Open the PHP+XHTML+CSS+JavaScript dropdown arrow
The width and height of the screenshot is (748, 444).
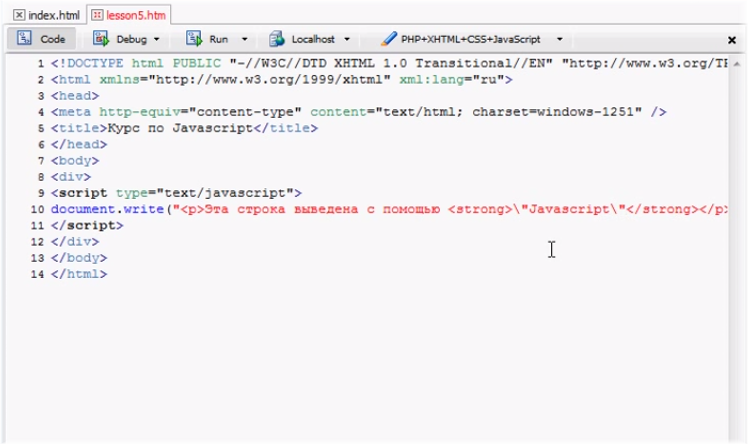click(x=560, y=40)
